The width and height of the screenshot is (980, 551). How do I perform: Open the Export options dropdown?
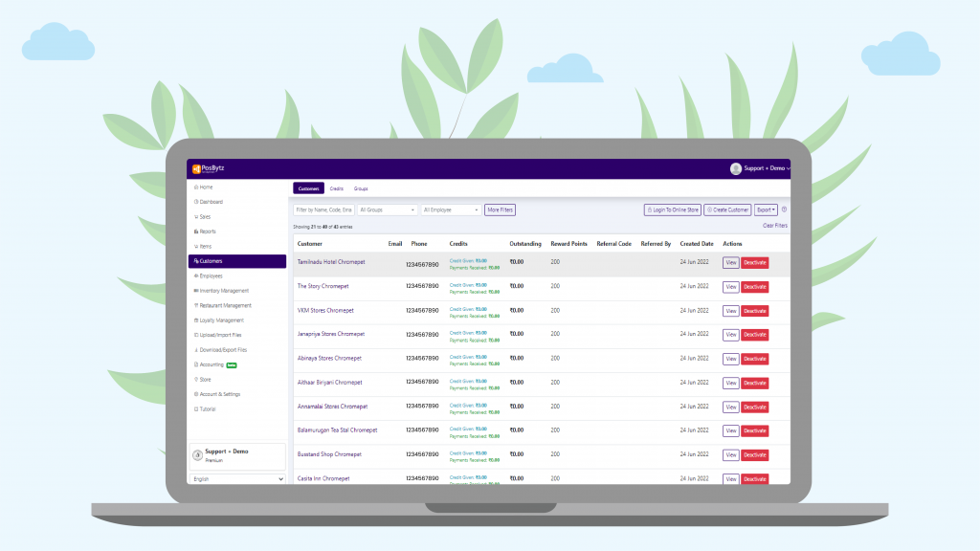767,209
